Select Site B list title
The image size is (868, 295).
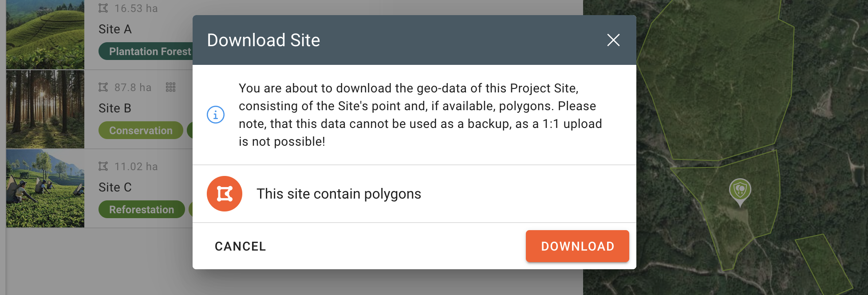click(115, 108)
